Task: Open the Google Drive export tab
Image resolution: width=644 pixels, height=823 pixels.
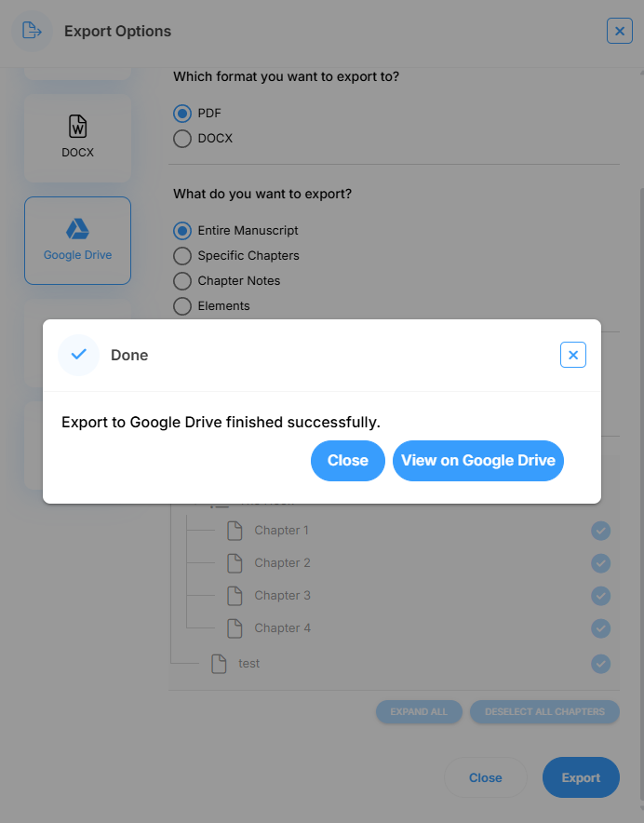Action: point(77,240)
